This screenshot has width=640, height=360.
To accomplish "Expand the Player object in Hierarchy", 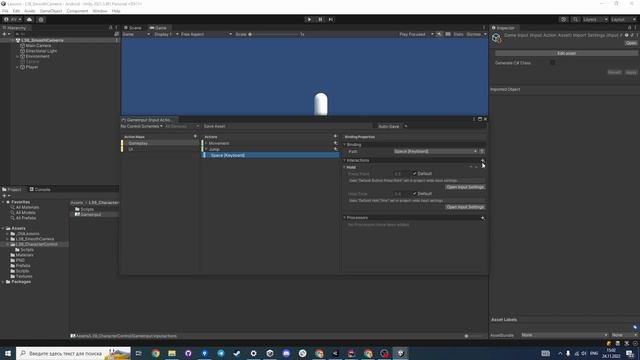I will (18, 67).
